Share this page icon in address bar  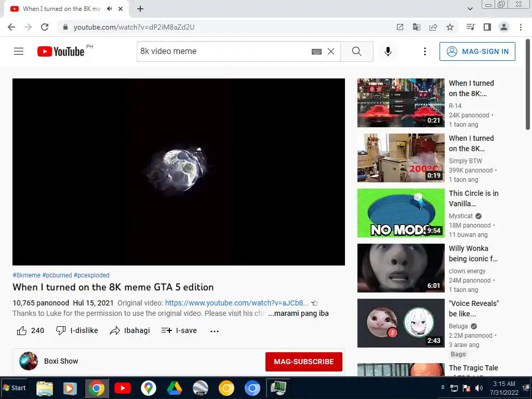[433, 27]
